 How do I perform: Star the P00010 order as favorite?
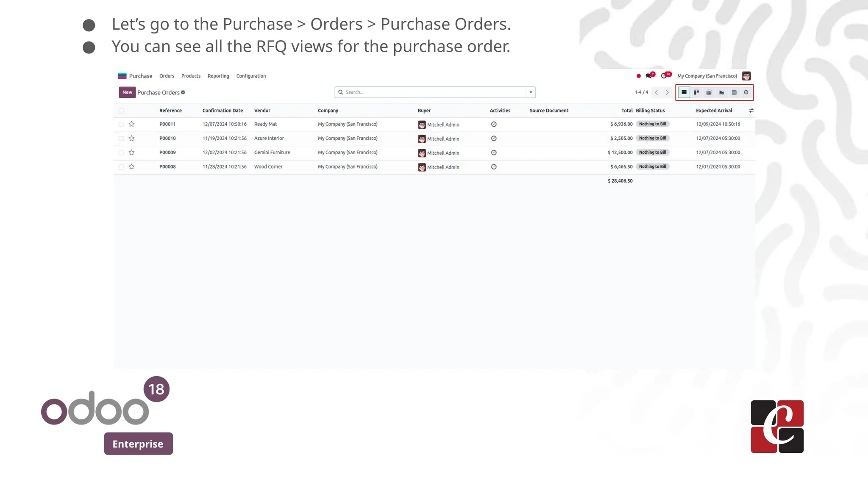tap(131, 138)
